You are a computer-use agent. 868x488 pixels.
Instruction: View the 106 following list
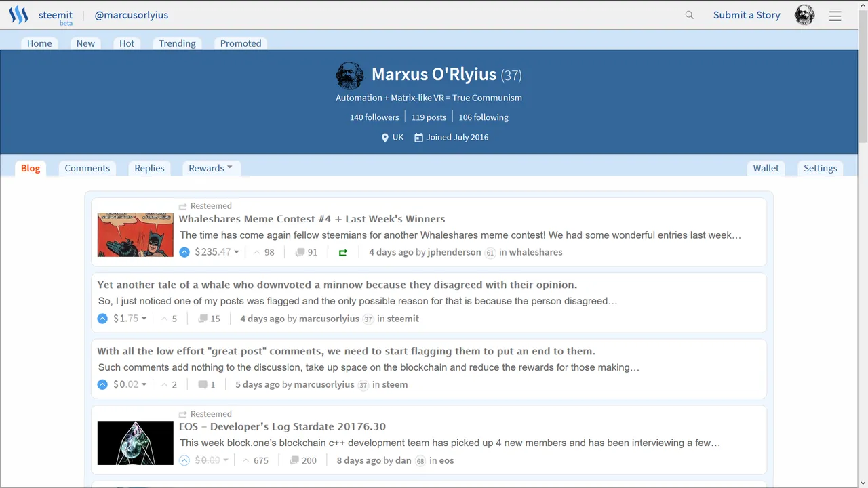tap(484, 117)
